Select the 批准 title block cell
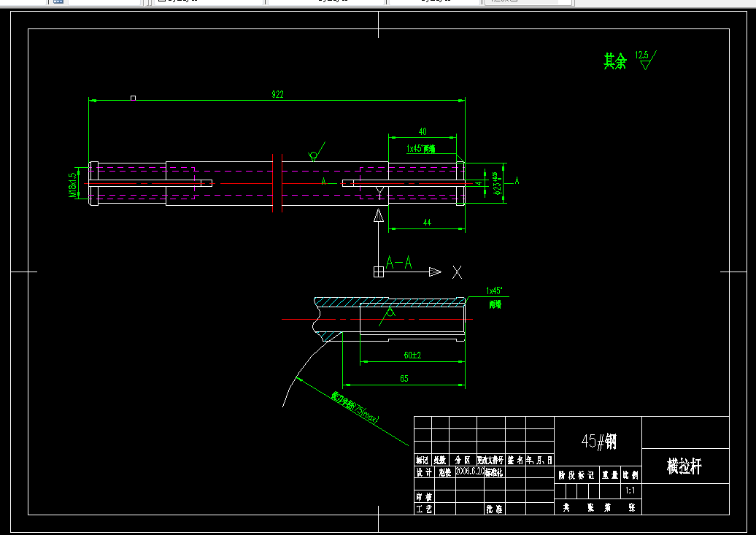Viewport: 756px width, 535px height. tap(494, 509)
